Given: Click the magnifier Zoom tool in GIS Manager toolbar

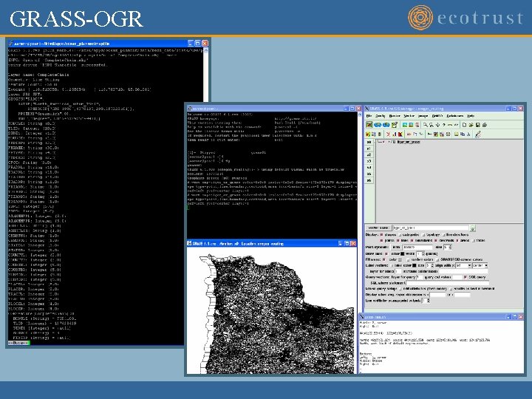Looking at the screenshot, I should (x=425, y=125).
